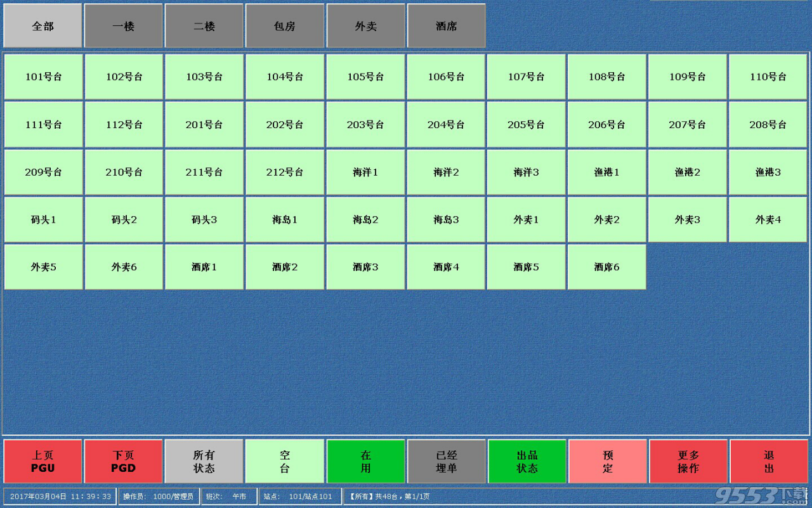
Task: Select table 205号台
Action: (x=526, y=124)
